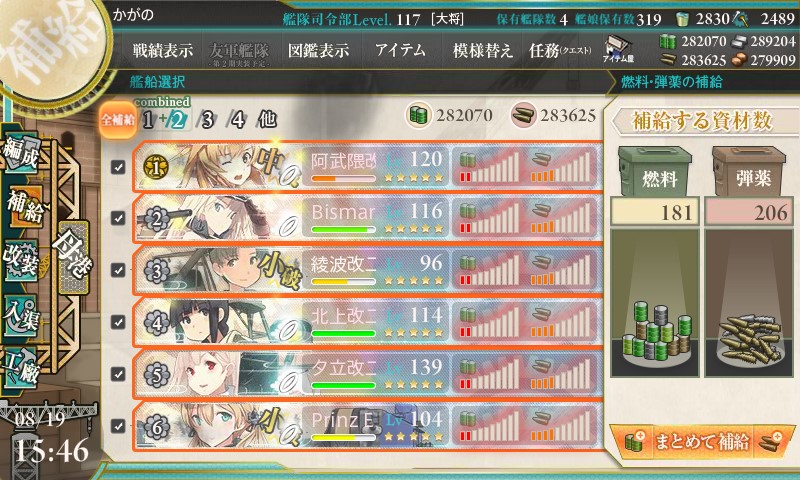Click the まとめて補給 resupply button
The image size is (800, 480).
coord(702,442)
